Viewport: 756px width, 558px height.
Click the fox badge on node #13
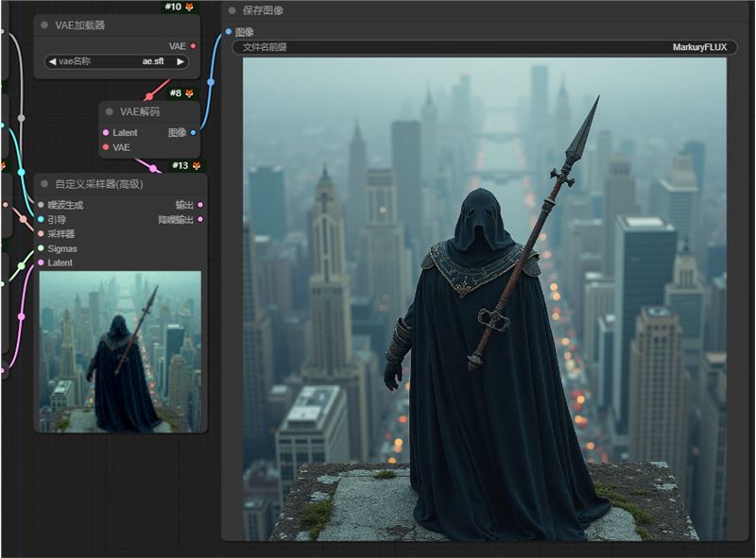click(x=196, y=166)
